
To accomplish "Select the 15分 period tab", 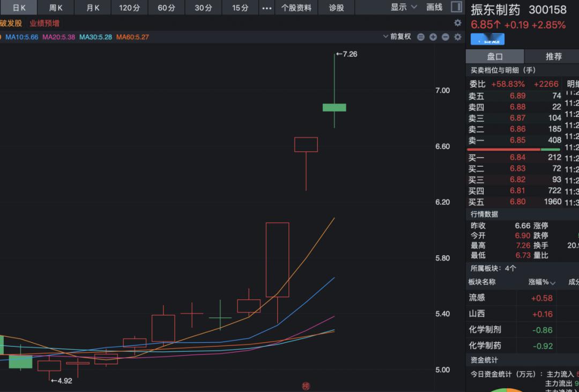I will [240, 8].
